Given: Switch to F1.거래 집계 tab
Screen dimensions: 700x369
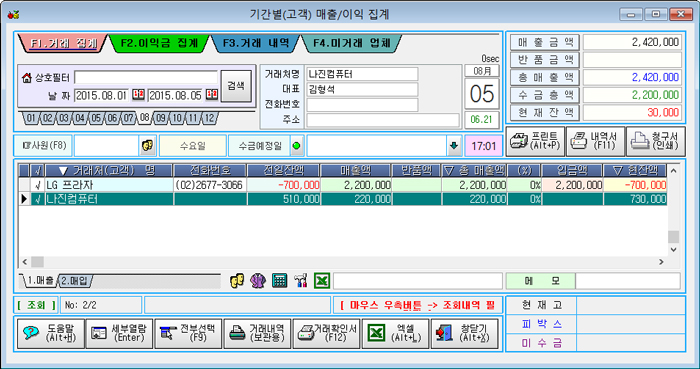Looking at the screenshot, I should point(63,43).
